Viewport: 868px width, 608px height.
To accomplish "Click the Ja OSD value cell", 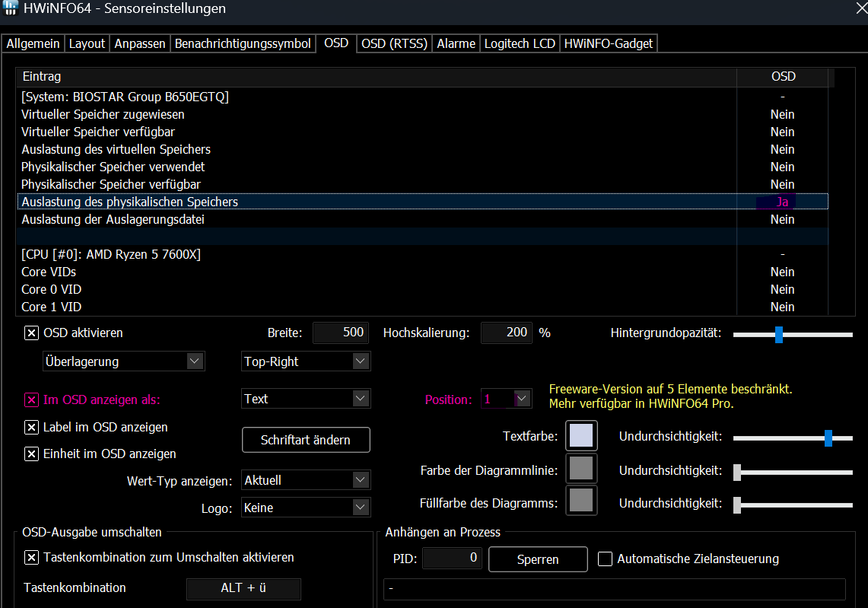I will pyautogui.click(x=782, y=202).
